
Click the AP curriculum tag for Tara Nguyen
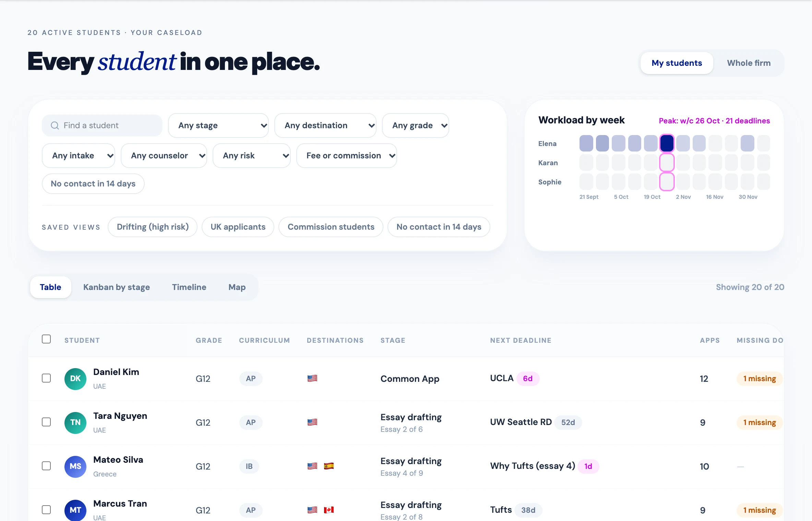(x=251, y=422)
